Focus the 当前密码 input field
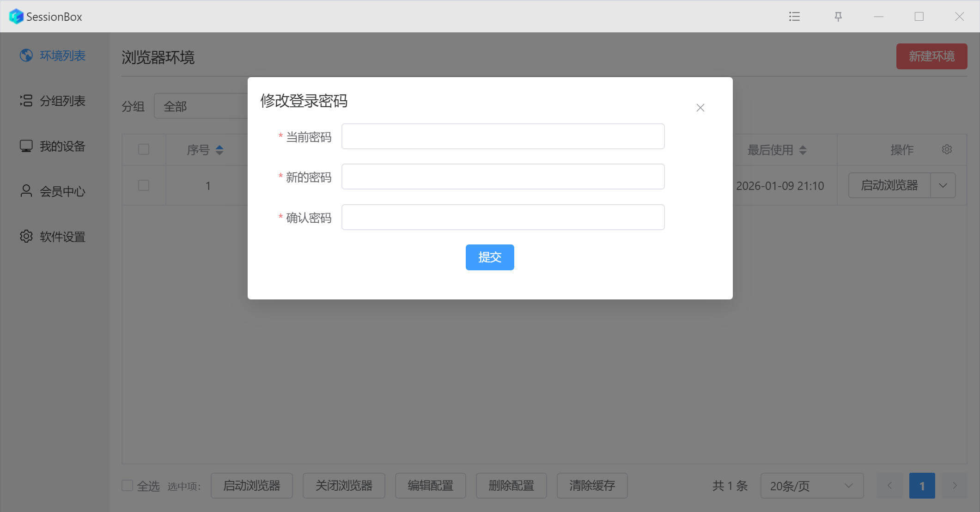980x512 pixels. click(503, 136)
